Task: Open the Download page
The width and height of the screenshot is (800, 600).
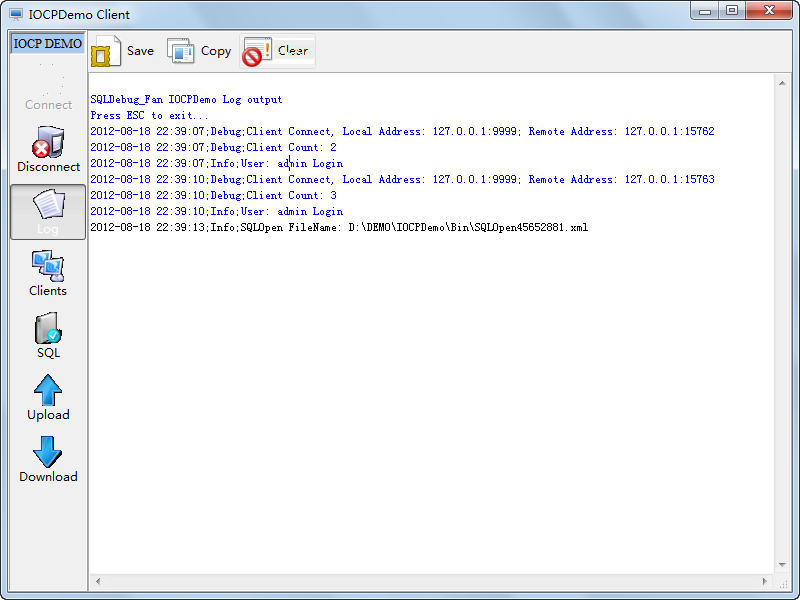Action: click(48, 459)
